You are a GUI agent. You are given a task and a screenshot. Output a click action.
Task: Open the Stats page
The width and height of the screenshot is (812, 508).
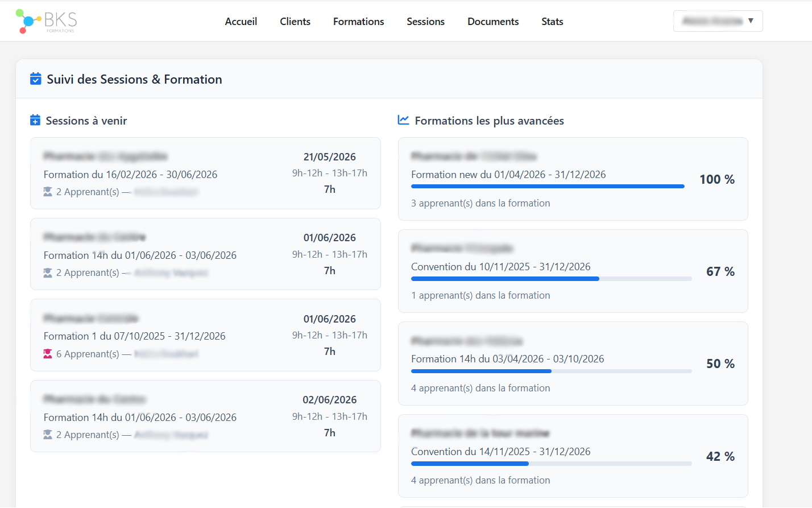tap(552, 22)
